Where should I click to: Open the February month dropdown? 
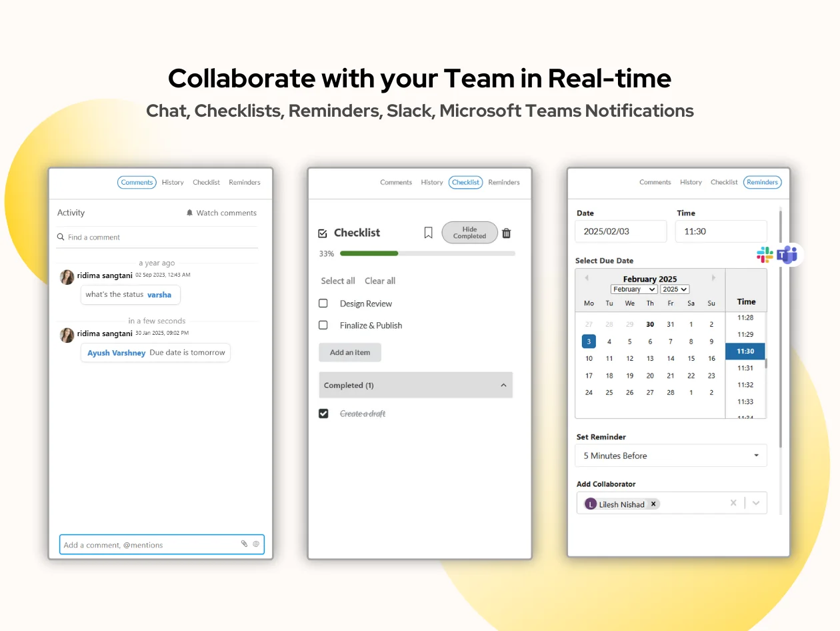[x=633, y=289]
